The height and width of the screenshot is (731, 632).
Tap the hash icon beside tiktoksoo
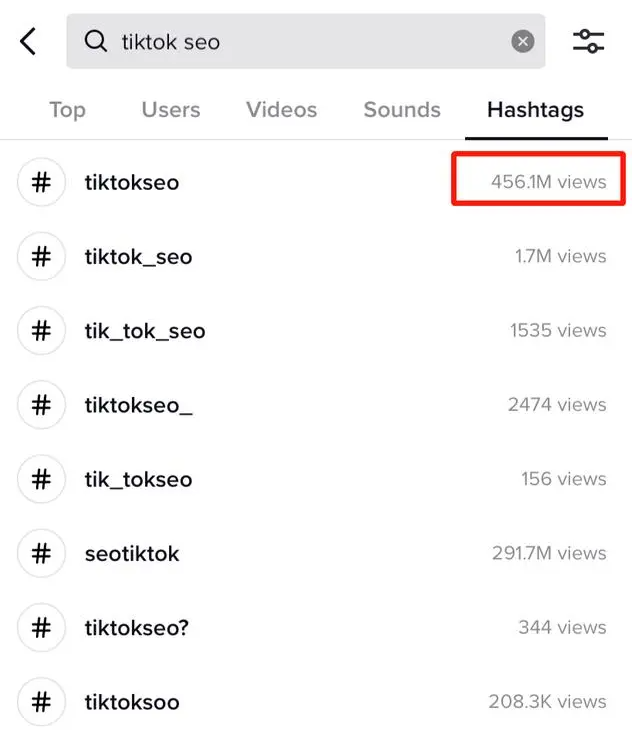pos(41,701)
